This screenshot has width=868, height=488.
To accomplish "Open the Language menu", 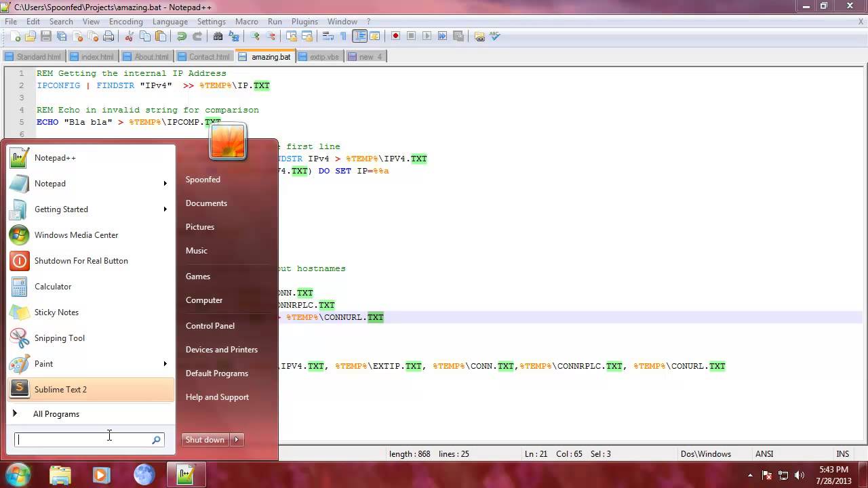I will [x=170, y=22].
